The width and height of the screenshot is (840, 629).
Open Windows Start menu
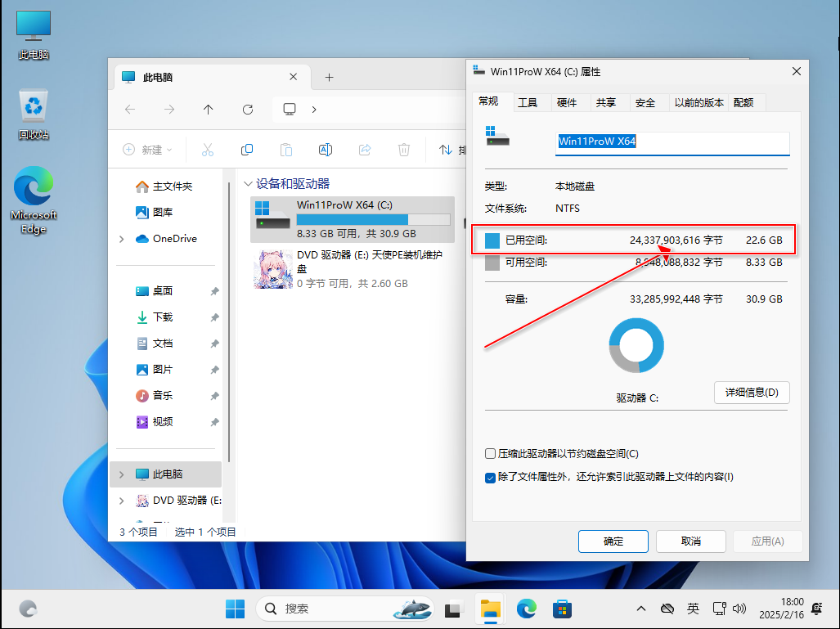click(x=235, y=609)
